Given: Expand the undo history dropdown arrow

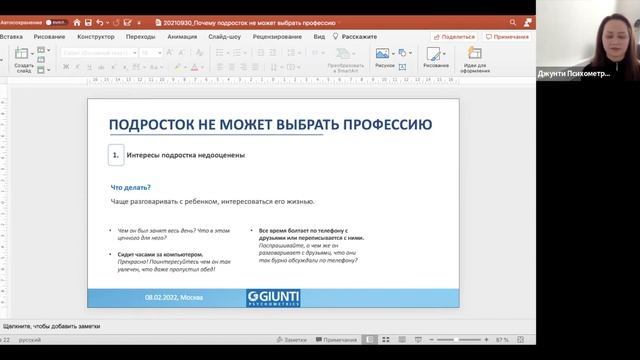Looking at the screenshot, I should pyautogui.click(x=107, y=23).
